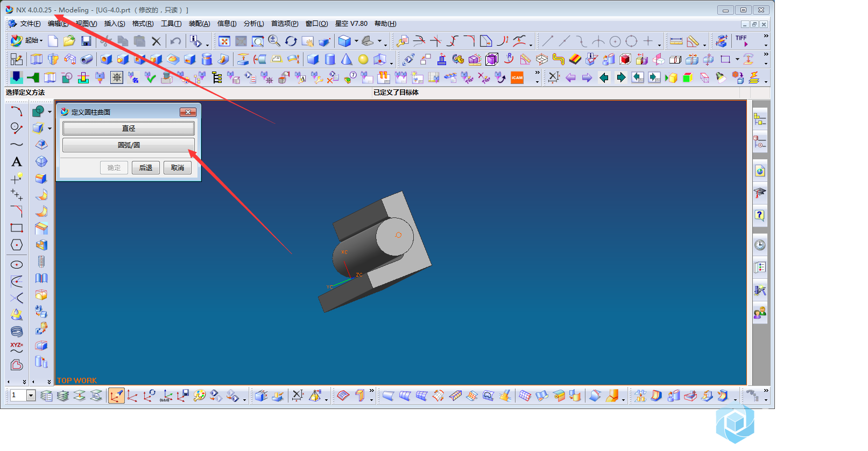Image resolution: width=868 pixels, height=451 pixels.
Task: Click the Tube feature icon
Action: pyautogui.click(x=86, y=59)
